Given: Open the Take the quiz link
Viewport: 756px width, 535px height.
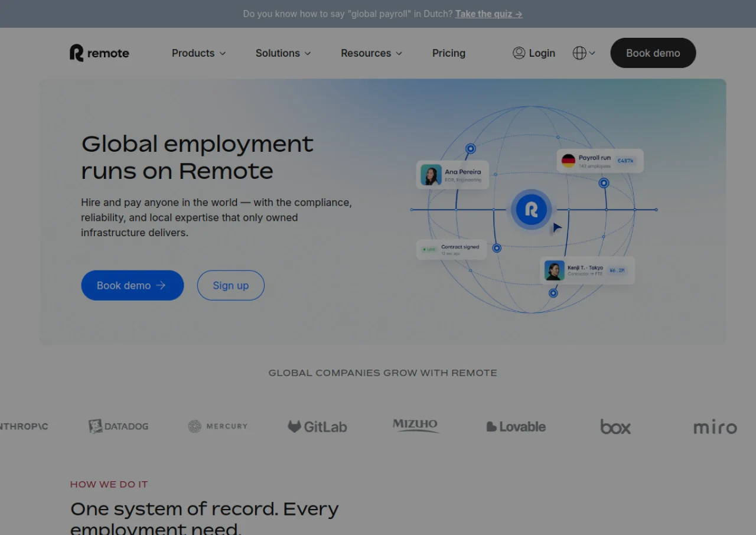Looking at the screenshot, I should click(x=489, y=14).
